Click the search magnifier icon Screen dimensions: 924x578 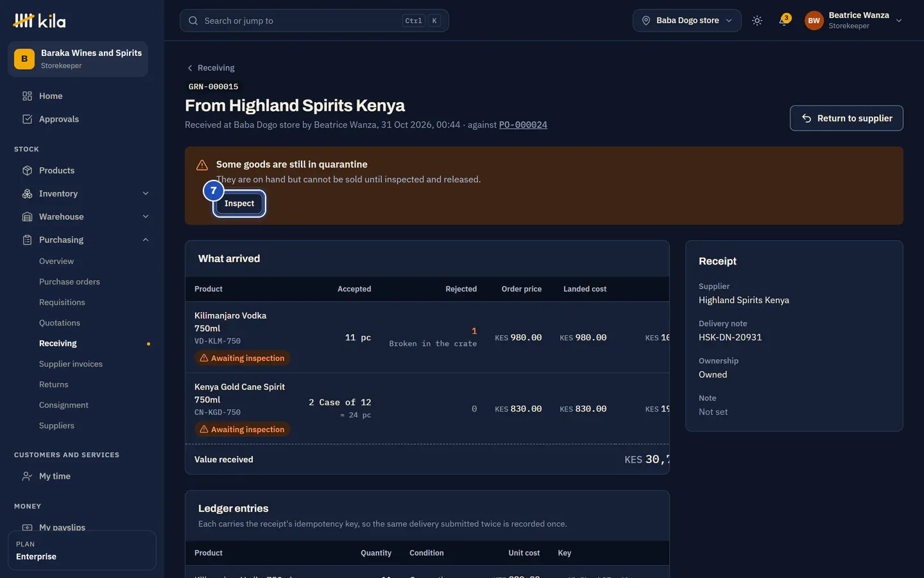193,21
